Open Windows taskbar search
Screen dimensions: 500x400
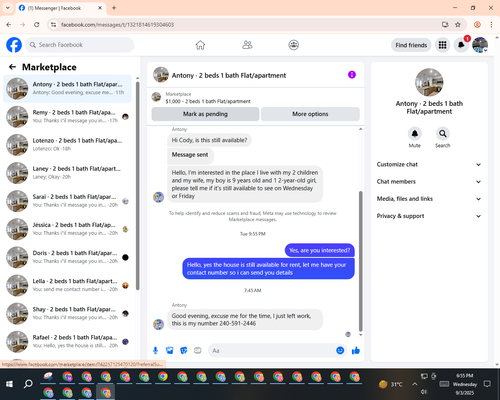coord(28,384)
